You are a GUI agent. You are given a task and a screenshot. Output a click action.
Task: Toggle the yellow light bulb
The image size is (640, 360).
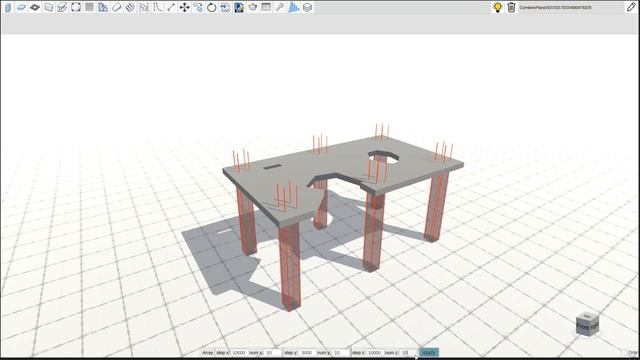click(498, 7)
